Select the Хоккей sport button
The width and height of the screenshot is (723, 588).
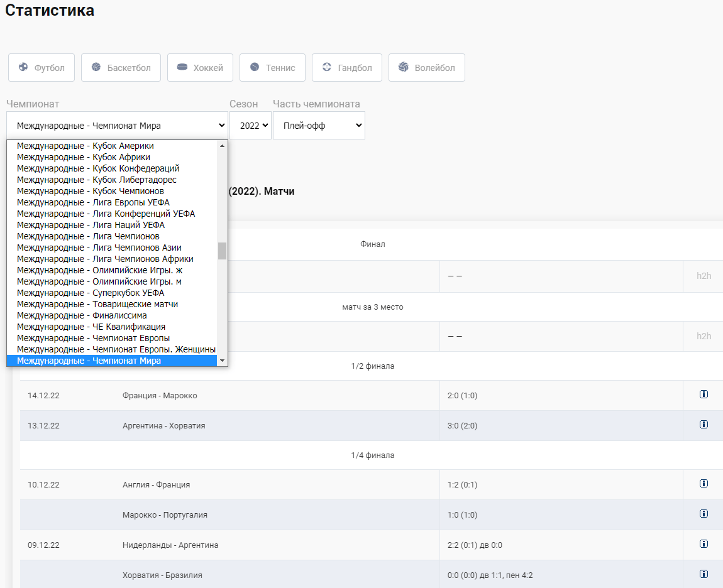[x=200, y=68]
